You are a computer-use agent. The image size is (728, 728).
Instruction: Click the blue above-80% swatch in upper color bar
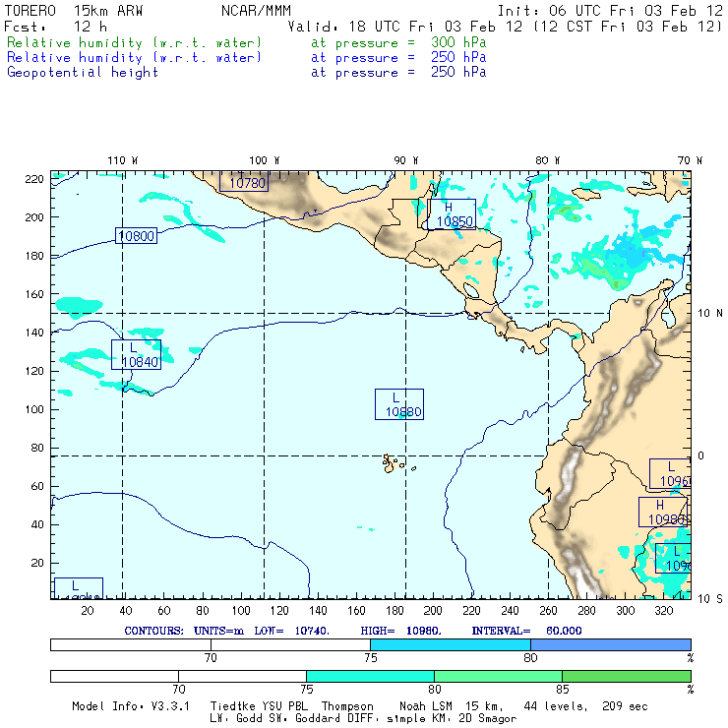coord(611,645)
